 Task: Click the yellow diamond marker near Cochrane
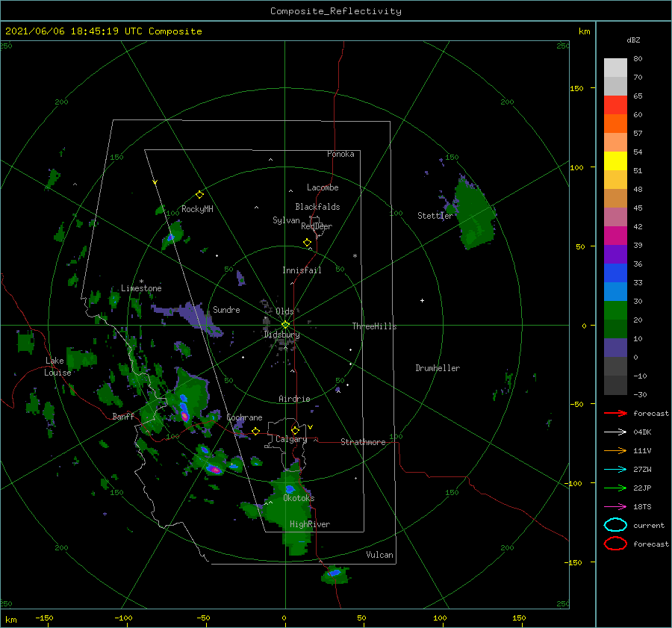[x=255, y=431]
